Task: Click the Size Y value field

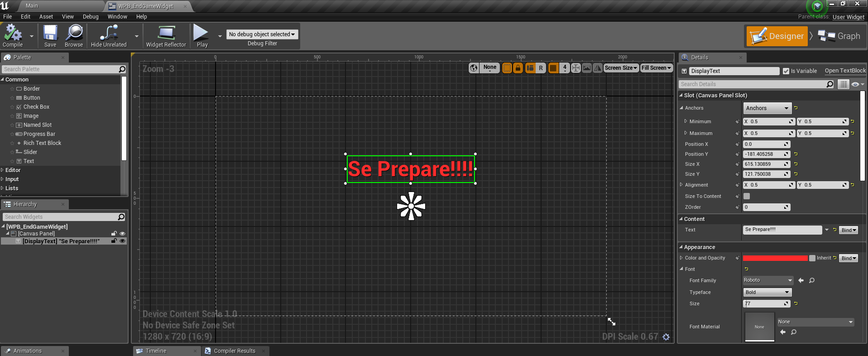Action: [766, 174]
